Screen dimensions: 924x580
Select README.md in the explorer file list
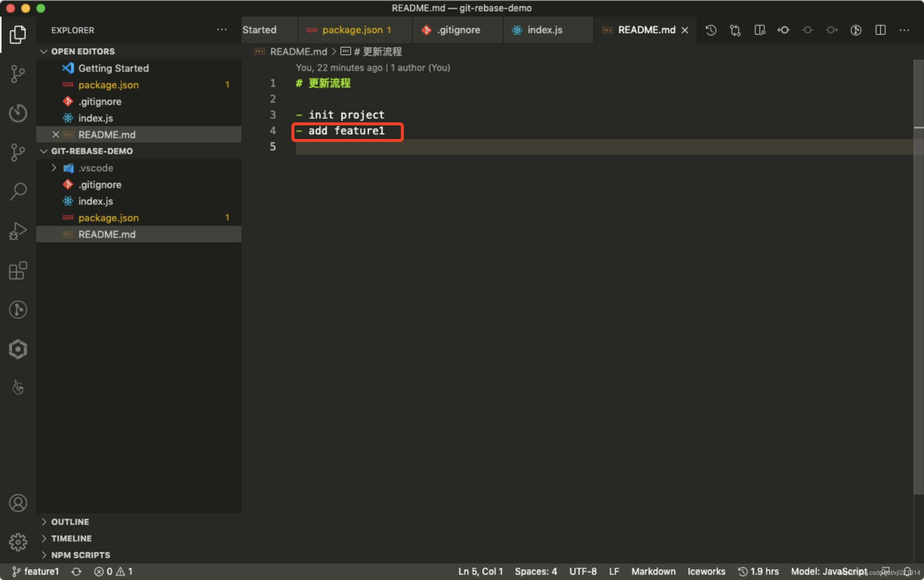click(x=107, y=234)
